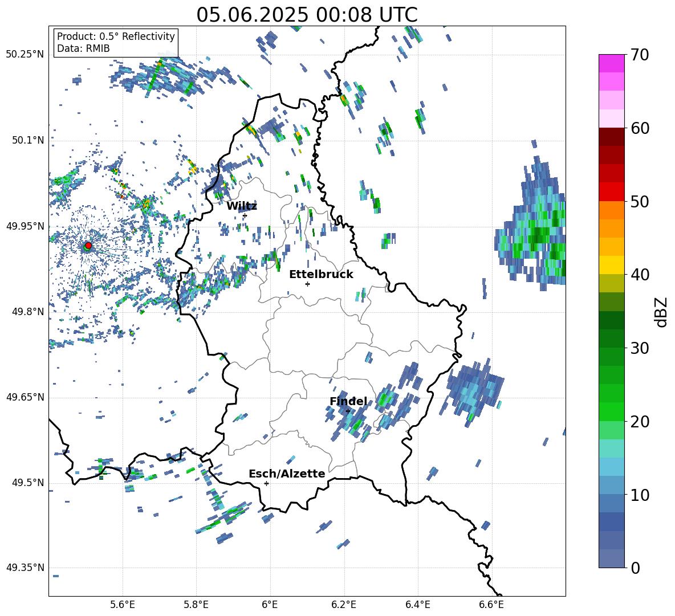Click the 'Data: RMIB' text
The image size is (675, 616).
pos(83,48)
